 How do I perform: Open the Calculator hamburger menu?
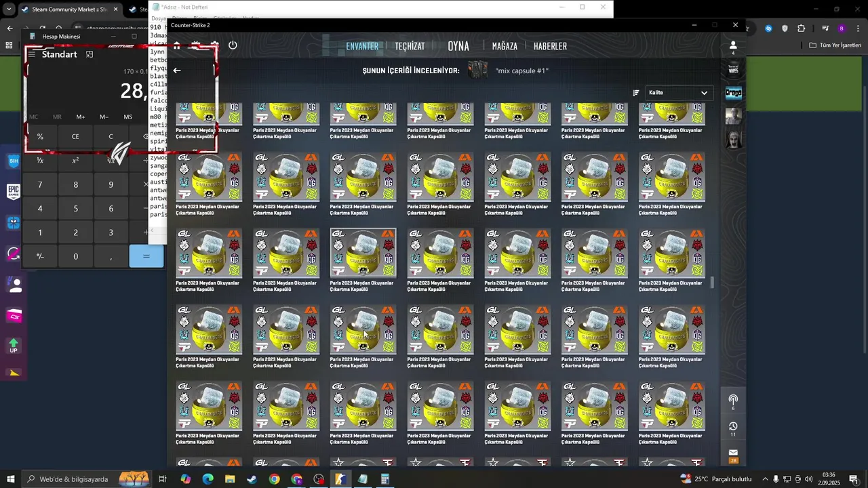[x=32, y=54]
